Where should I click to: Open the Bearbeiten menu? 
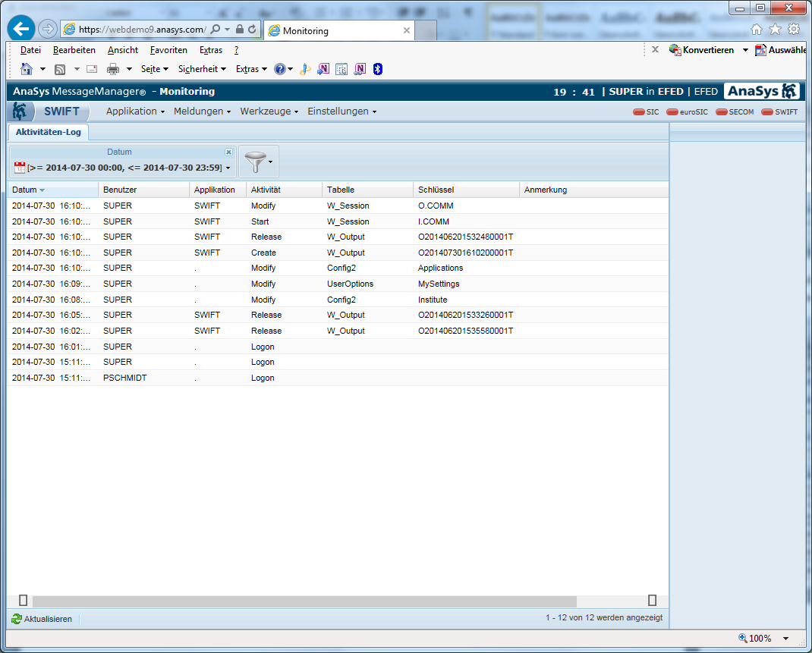(x=74, y=49)
